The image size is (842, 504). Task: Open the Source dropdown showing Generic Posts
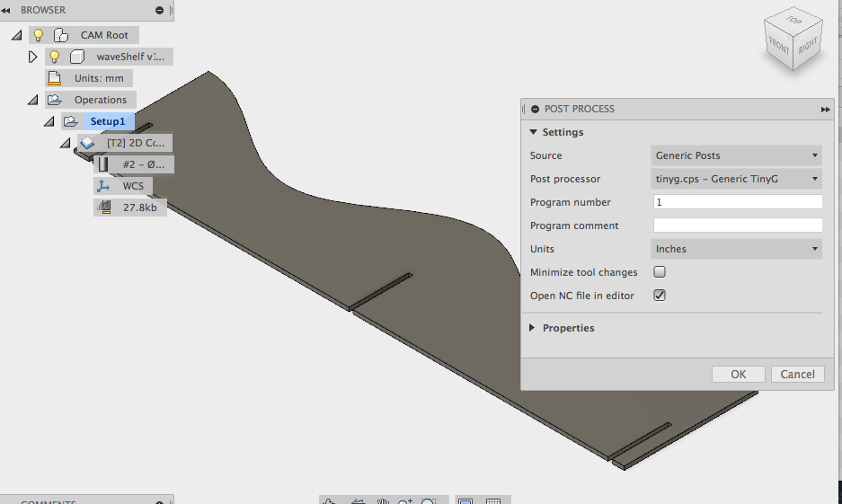736,155
